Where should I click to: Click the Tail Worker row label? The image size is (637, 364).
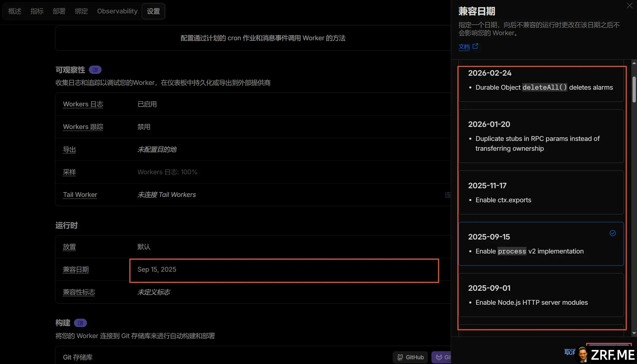tap(80, 195)
